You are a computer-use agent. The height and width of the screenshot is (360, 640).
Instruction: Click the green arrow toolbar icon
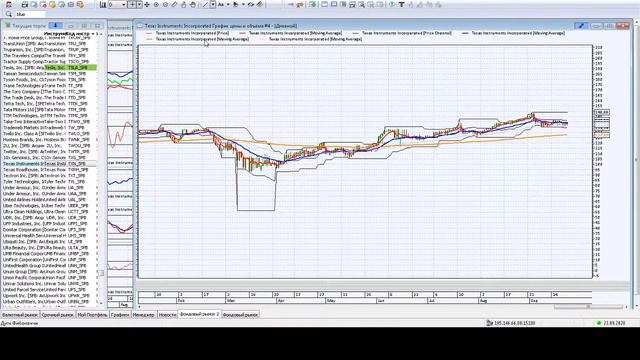(x=313, y=5)
